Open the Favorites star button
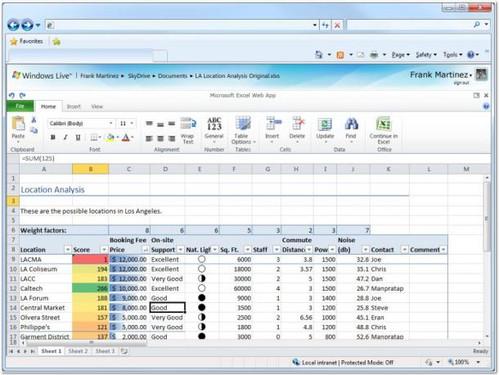The height and width of the screenshot is (375, 499). click(x=27, y=41)
